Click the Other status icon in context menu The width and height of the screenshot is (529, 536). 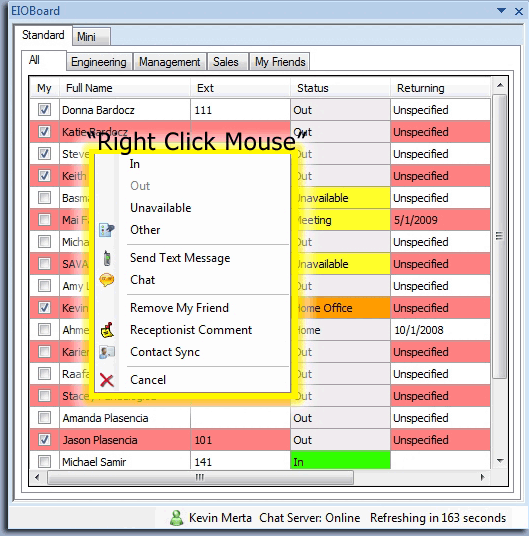pyautogui.click(x=107, y=230)
